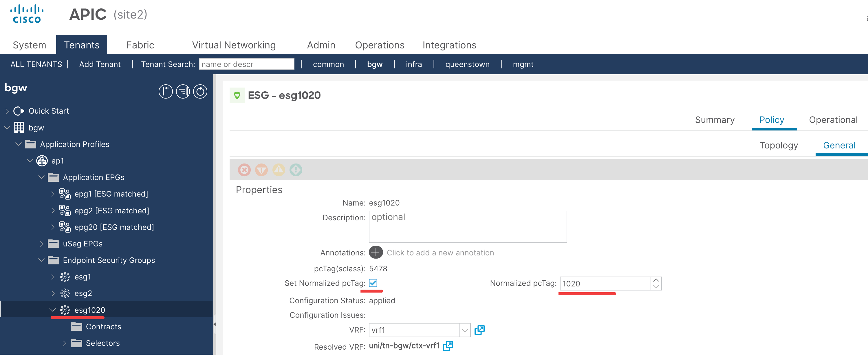Click the esg2 security group icon
The width and height of the screenshot is (868, 356).
[x=65, y=294]
